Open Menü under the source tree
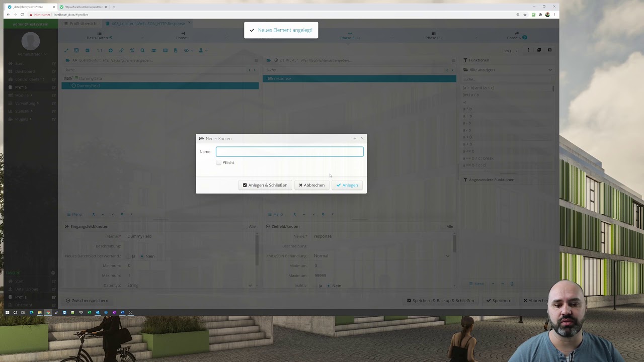The height and width of the screenshot is (362, 644). 74,214
